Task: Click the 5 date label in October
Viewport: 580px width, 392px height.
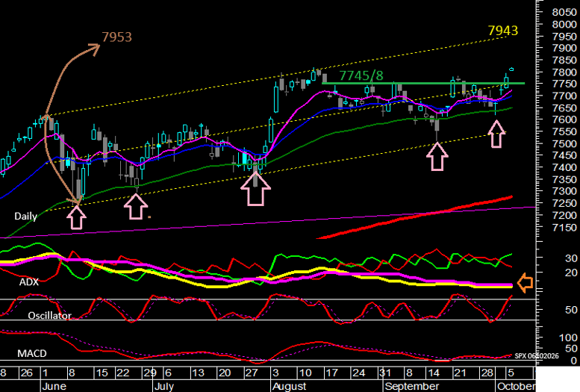Action: tap(511, 373)
